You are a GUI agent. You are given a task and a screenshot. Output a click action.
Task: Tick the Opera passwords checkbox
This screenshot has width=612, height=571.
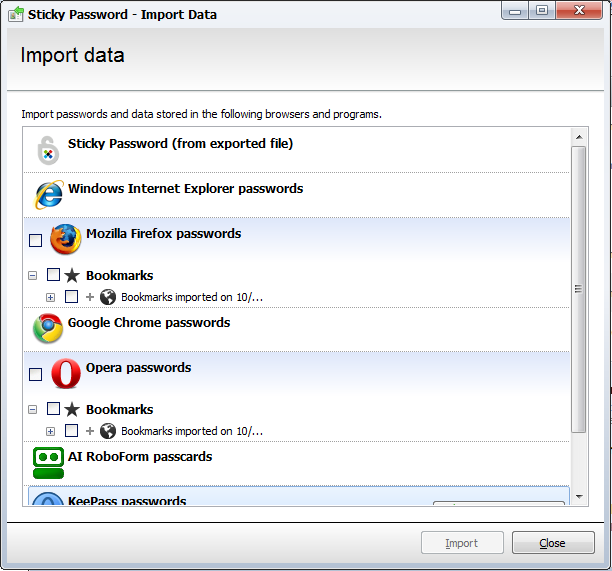(x=36, y=374)
